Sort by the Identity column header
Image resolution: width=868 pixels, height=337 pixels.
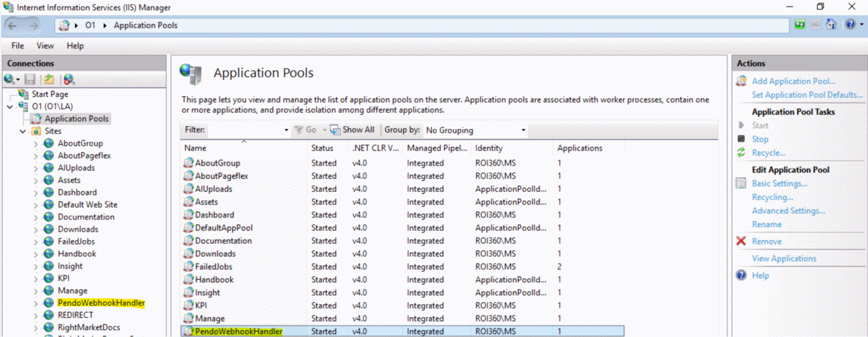pos(489,148)
